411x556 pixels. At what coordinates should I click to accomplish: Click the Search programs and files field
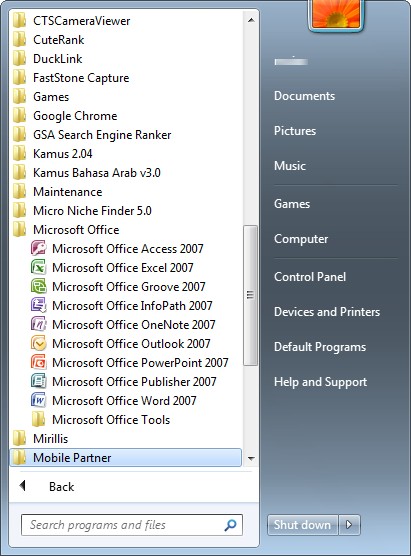point(132,525)
